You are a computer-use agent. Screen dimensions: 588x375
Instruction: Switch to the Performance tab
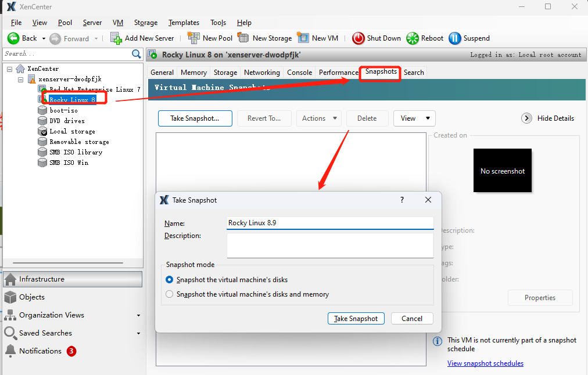tap(338, 72)
